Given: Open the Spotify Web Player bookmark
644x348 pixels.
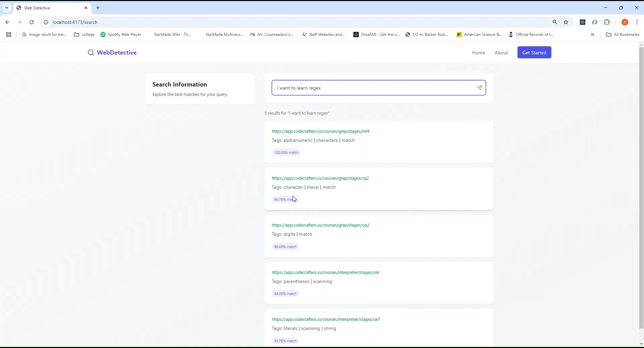Looking at the screenshot, I should click(x=121, y=35).
